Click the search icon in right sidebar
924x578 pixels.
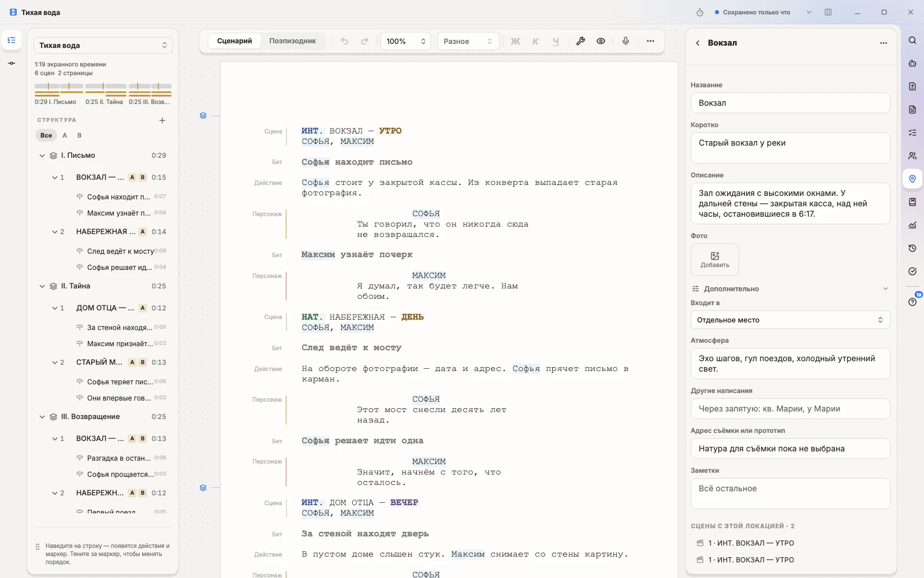point(912,40)
